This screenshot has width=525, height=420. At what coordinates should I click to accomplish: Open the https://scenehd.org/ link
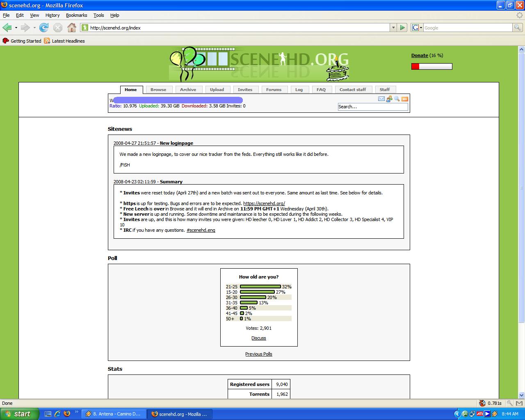tap(264, 203)
